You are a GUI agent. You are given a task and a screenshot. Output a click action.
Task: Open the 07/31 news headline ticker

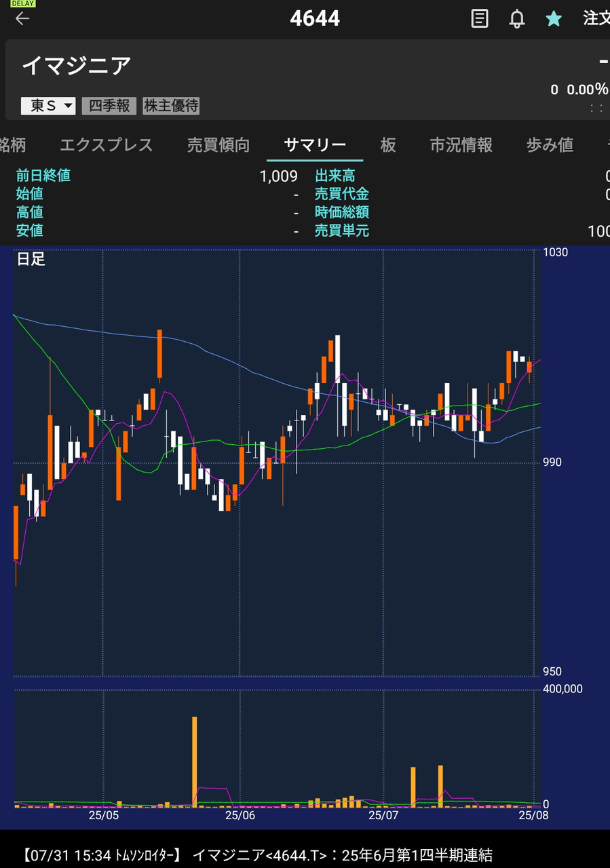click(x=256, y=855)
